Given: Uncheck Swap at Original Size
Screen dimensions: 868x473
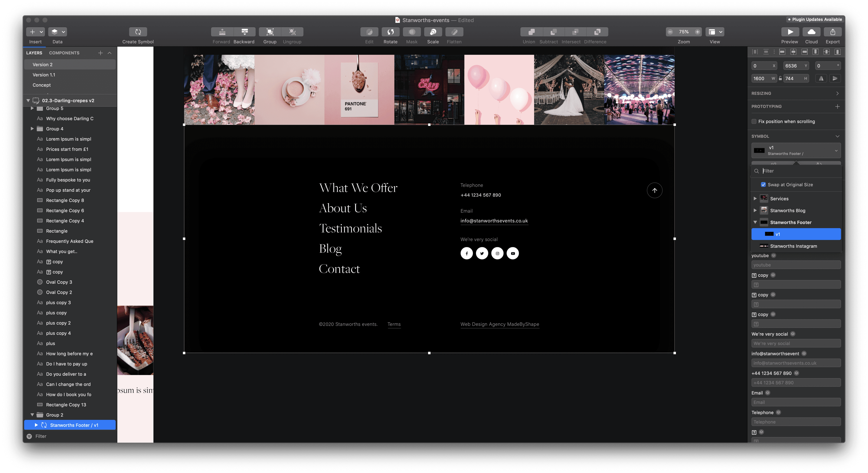Looking at the screenshot, I should pyautogui.click(x=763, y=185).
